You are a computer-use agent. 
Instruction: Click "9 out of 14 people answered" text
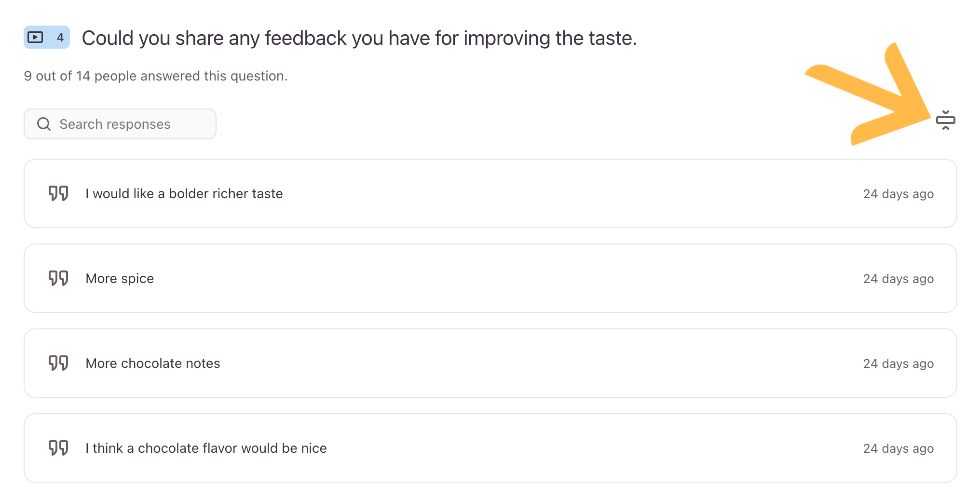tap(156, 76)
